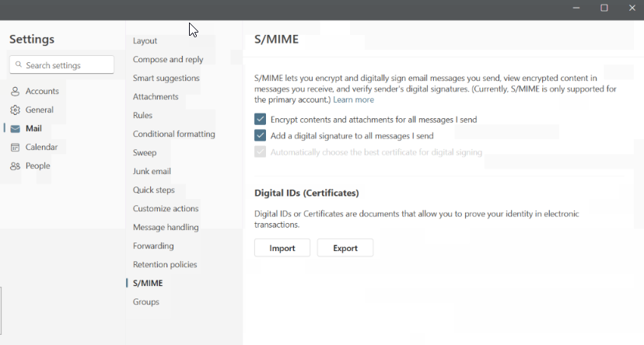Open Message handling settings
The height and width of the screenshot is (345, 644).
pos(166,227)
